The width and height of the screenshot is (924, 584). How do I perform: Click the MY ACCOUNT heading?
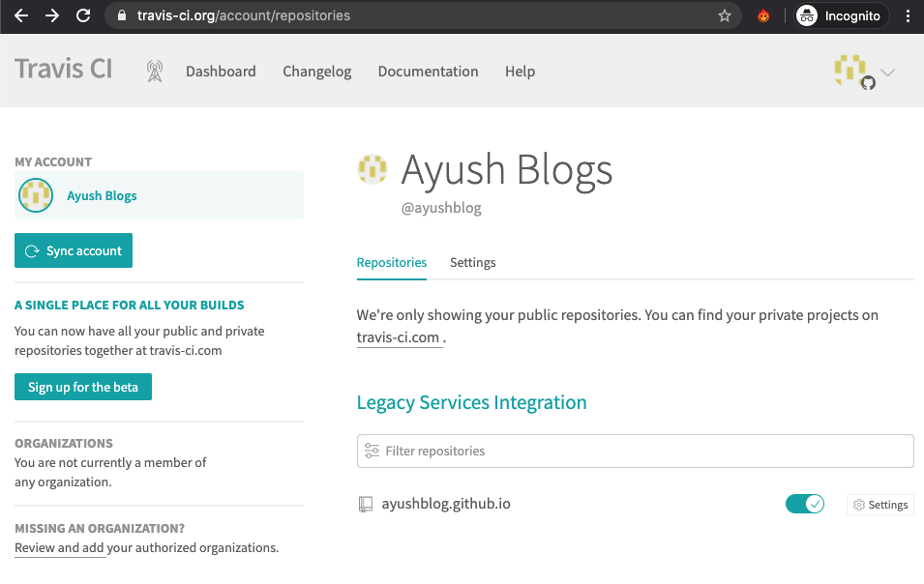53,161
